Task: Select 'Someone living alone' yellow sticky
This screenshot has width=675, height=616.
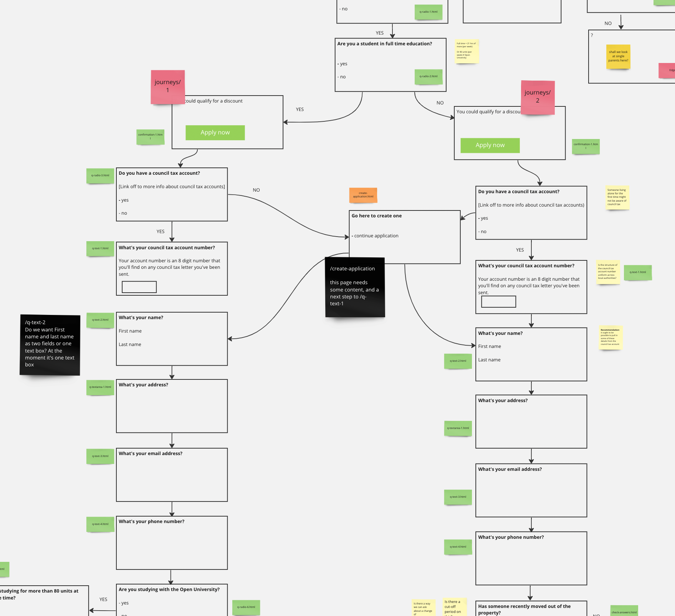Action: click(617, 197)
